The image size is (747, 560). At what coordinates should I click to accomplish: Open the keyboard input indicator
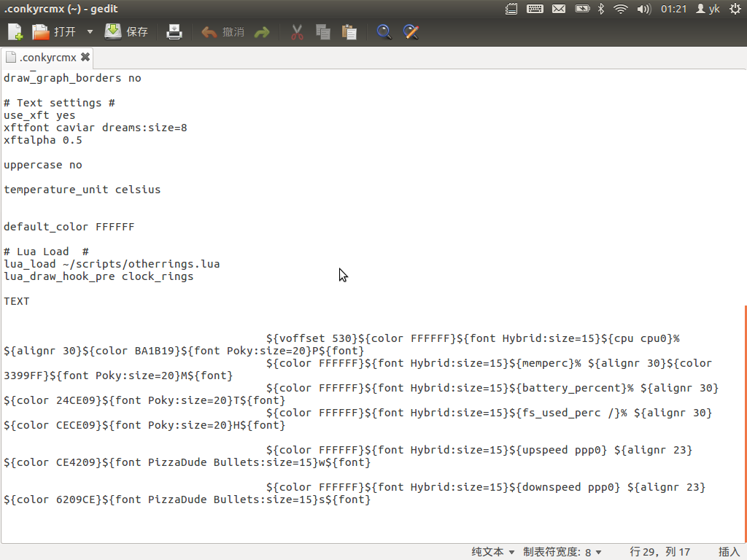[535, 9]
